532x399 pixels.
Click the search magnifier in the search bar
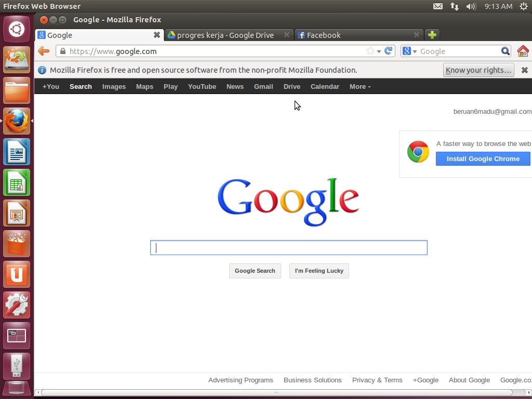[505, 51]
